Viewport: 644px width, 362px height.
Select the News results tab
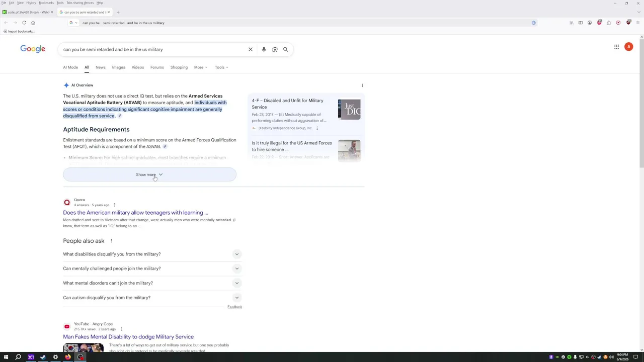pyautogui.click(x=101, y=67)
